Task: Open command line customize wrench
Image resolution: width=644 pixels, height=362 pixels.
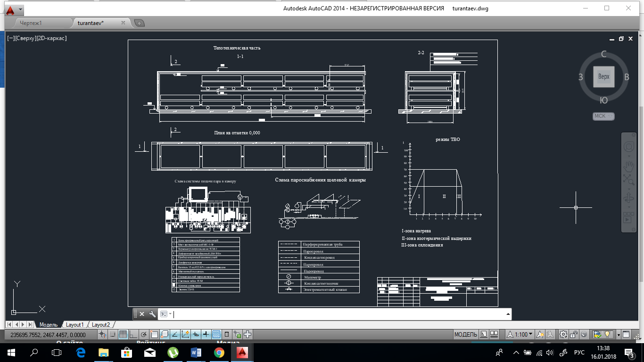Action: [x=152, y=314]
